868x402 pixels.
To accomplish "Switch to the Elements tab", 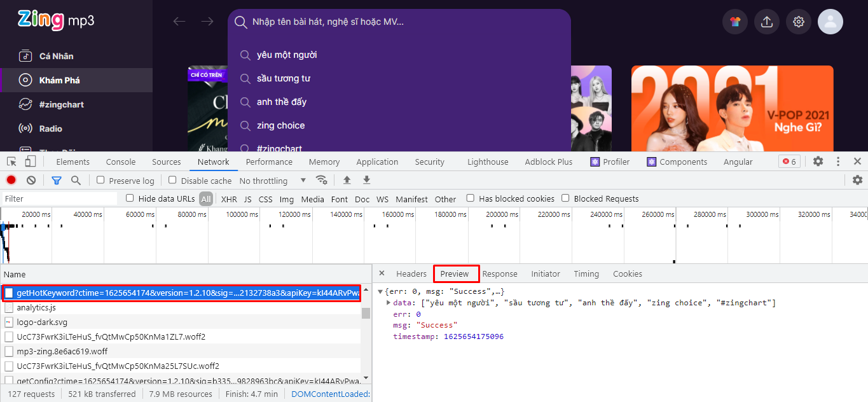I will (73, 162).
